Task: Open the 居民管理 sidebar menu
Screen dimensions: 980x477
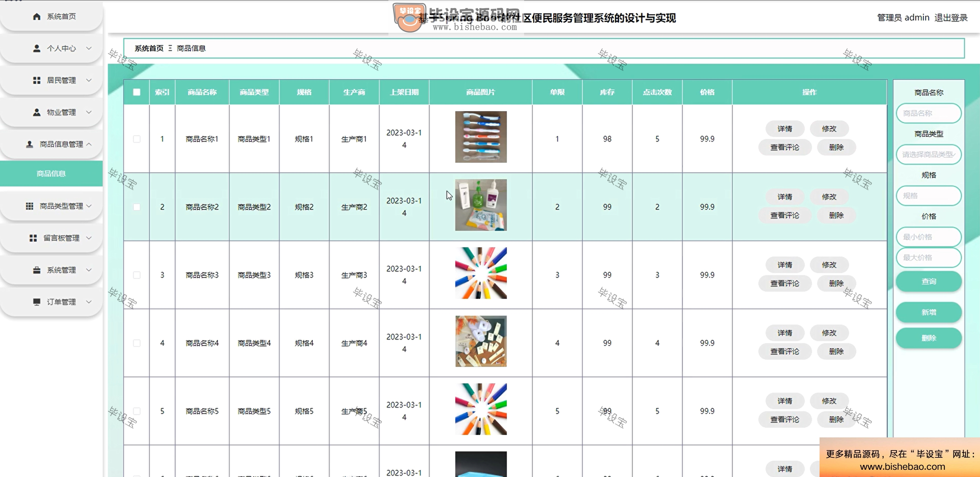Action: (x=51, y=80)
